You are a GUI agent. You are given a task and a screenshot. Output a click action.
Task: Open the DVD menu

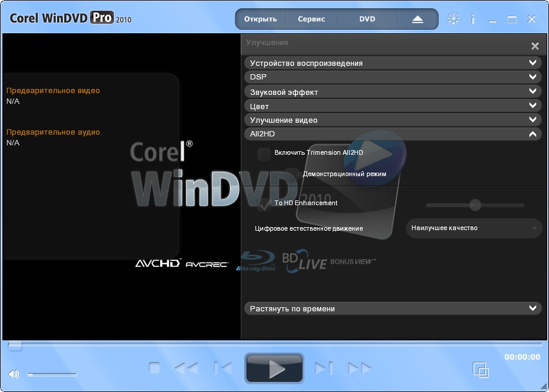click(367, 19)
